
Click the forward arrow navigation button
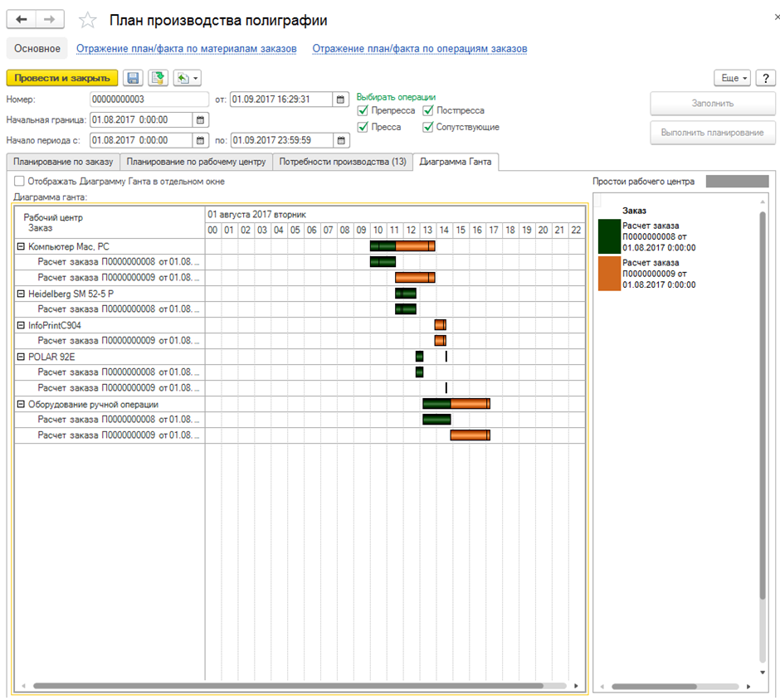[x=50, y=20]
